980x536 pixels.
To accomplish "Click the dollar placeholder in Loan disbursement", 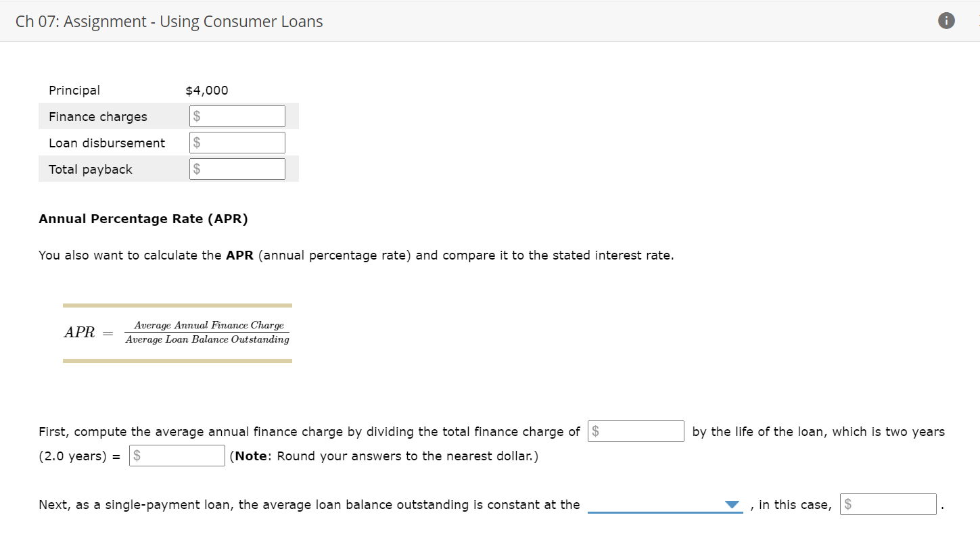I will (196, 142).
